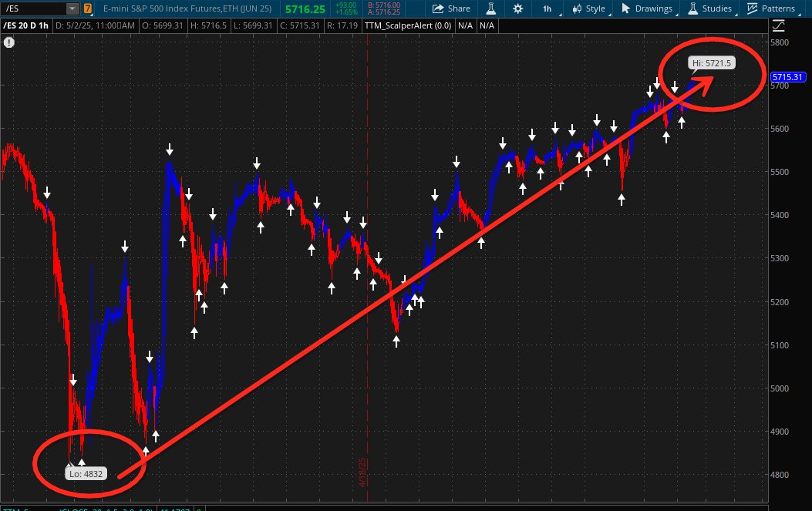Select the TTM_ScalperAlert study label
Image resolution: width=812 pixels, height=511 pixels.
coord(407,25)
